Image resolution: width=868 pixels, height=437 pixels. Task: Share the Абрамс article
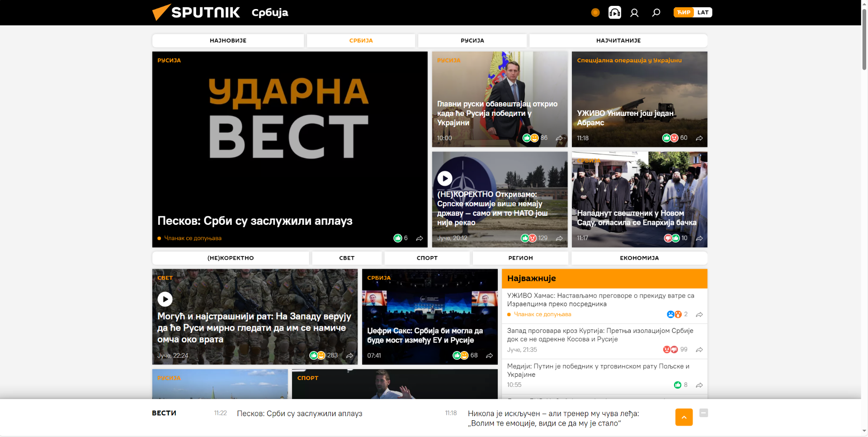point(699,138)
